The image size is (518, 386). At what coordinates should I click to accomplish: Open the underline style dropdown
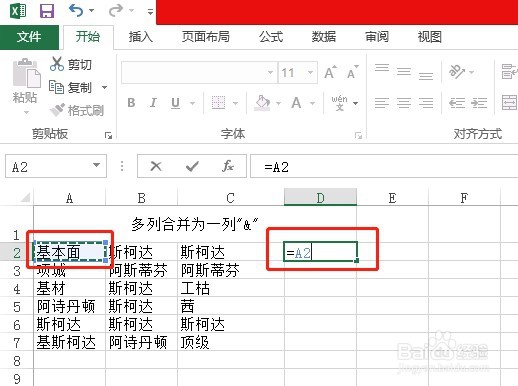[192, 103]
